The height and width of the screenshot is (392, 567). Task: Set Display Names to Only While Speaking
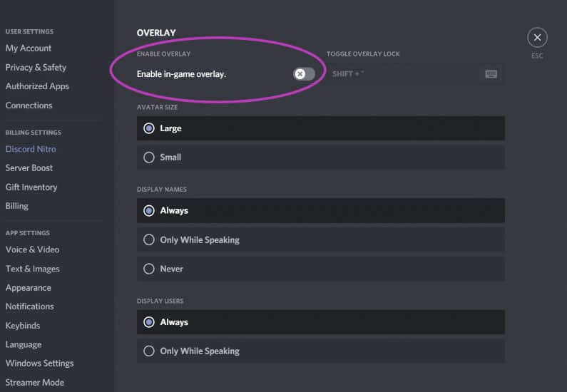click(149, 240)
